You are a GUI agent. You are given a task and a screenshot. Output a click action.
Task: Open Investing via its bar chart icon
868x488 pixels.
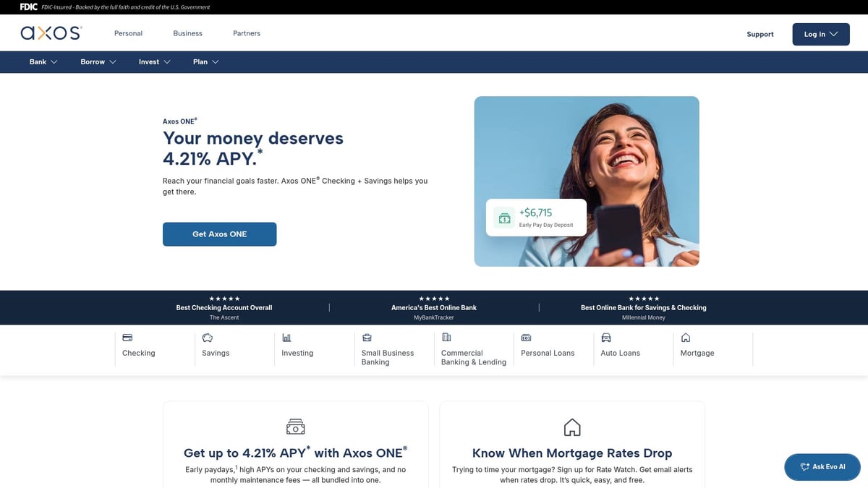287,338
